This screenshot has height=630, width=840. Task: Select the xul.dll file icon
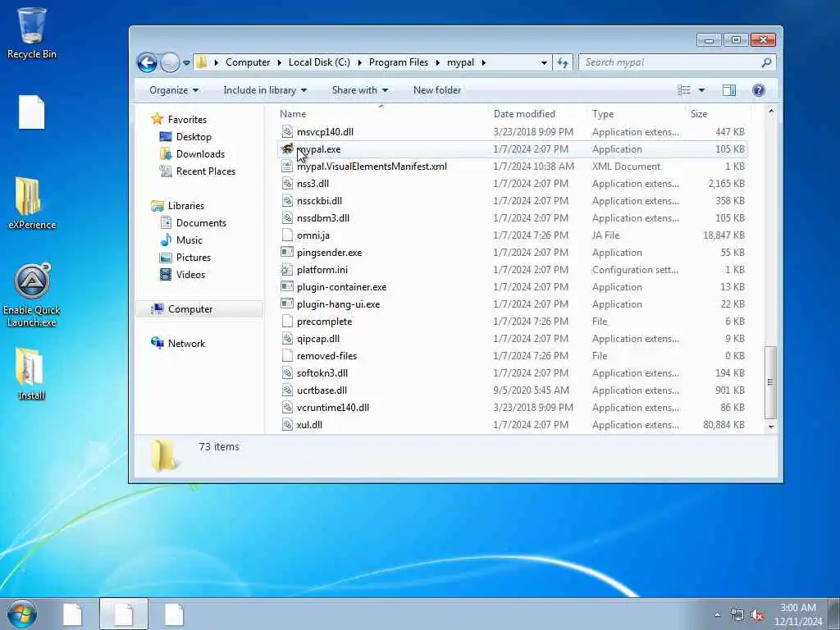[x=287, y=425]
